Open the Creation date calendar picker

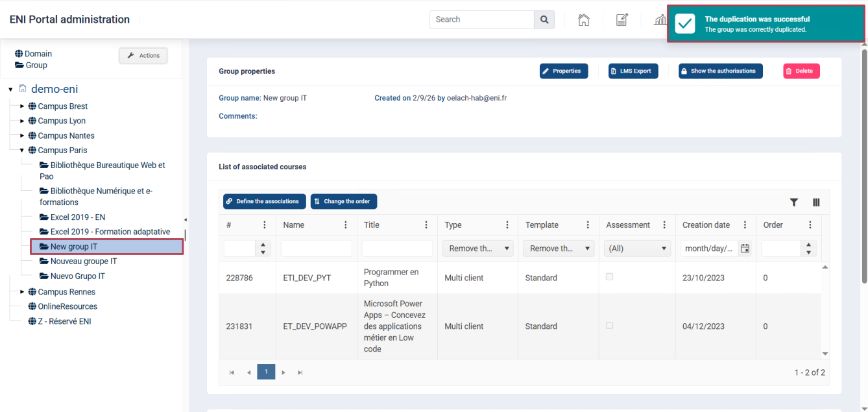(x=745, y=248)
